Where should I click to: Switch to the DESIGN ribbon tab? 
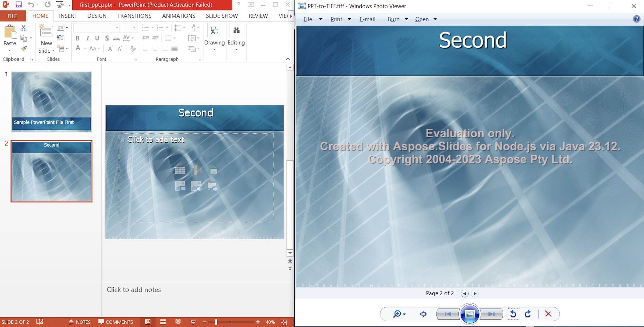point(97,16)
